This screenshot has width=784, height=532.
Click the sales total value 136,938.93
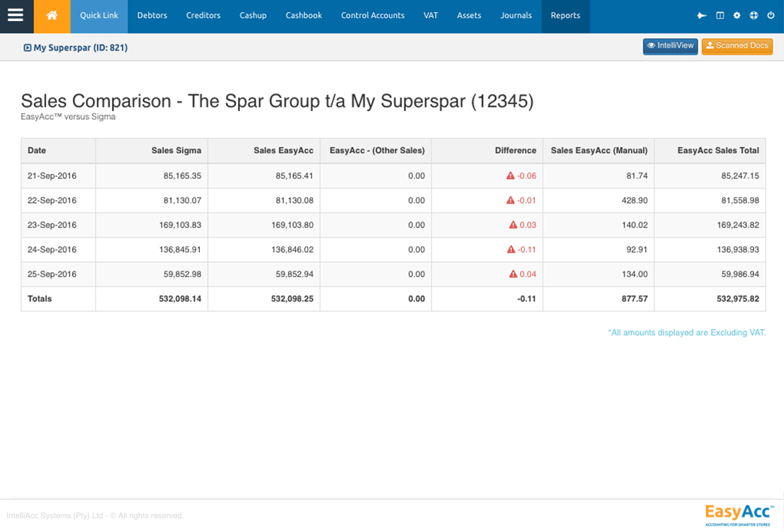click(738, 249)
